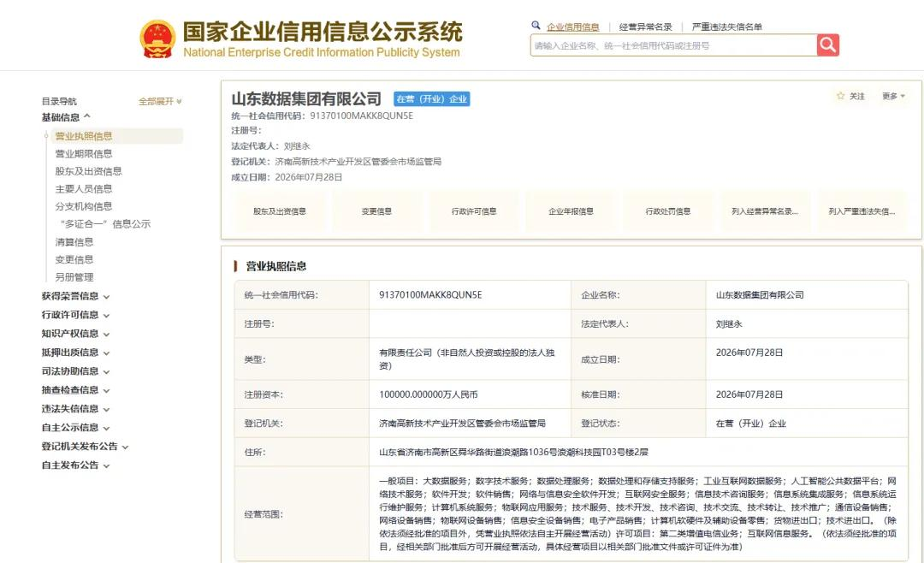The width and height of the screenshot is (924, 563).
Task: Expand 抵押出质信息 section
Action: [x=75, y=353]
